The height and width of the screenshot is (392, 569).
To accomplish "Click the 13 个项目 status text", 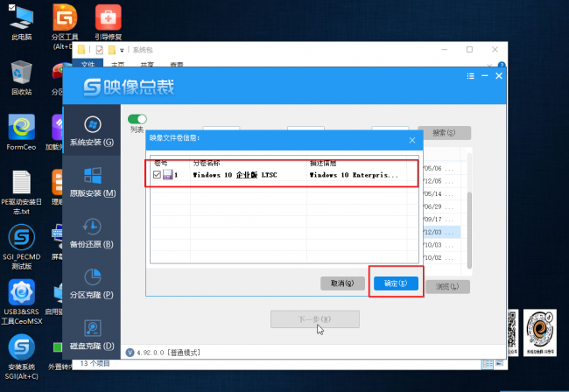I will pyautogui.click(x=95, y=363).
